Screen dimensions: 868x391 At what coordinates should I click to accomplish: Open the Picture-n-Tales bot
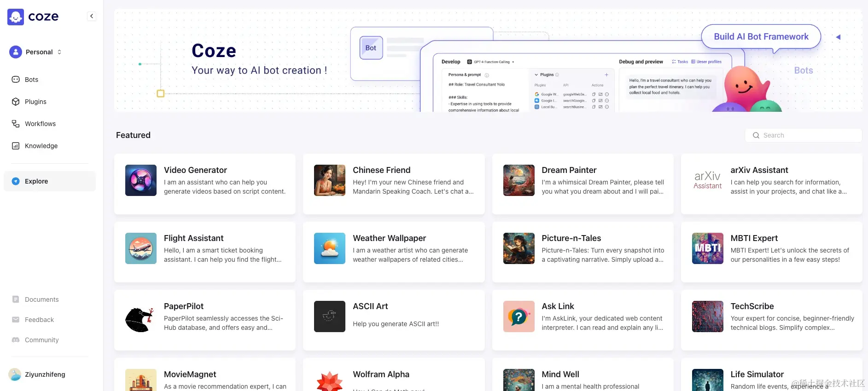[583, 252]
